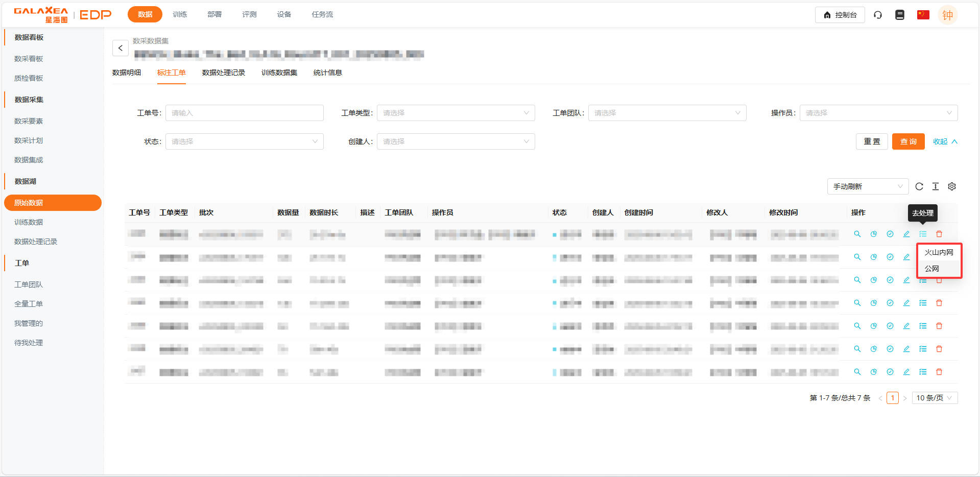
Task: Open the 10 条/页 page size selector
Action: click(934, 398)
